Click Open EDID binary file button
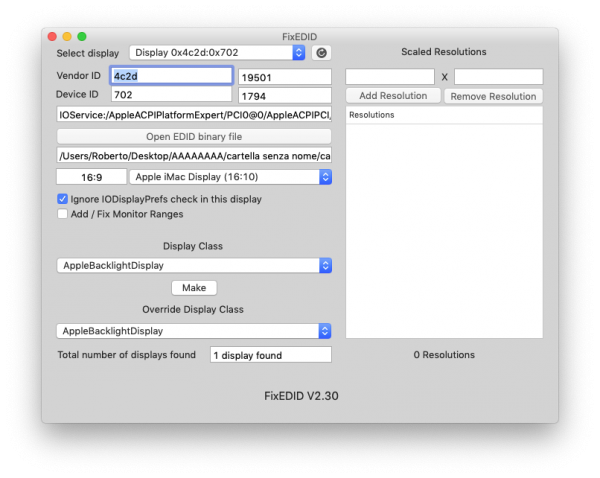This screenshot has height=478, width=600. point(194,137)
